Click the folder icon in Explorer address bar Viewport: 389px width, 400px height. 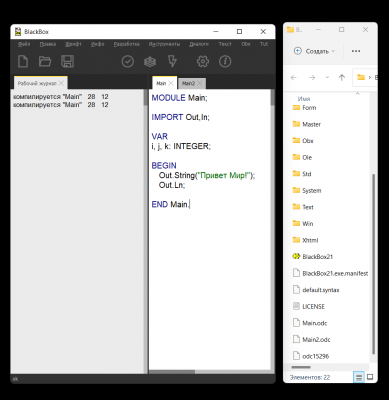coord(361,77)
